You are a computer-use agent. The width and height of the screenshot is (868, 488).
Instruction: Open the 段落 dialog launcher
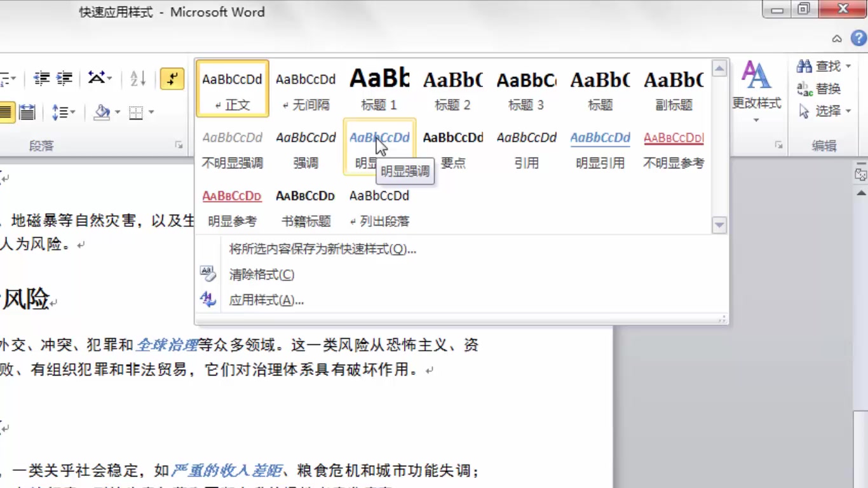pos(179,146)
